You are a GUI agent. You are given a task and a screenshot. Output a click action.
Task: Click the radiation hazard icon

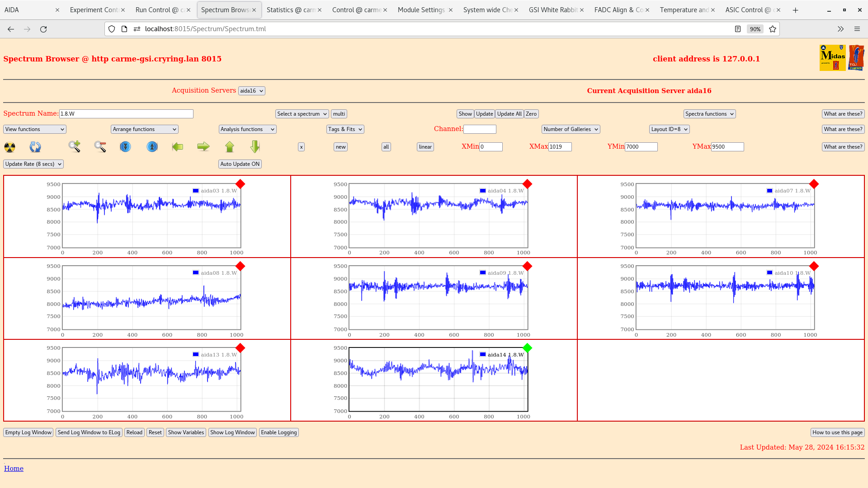[x=9, y=147]
